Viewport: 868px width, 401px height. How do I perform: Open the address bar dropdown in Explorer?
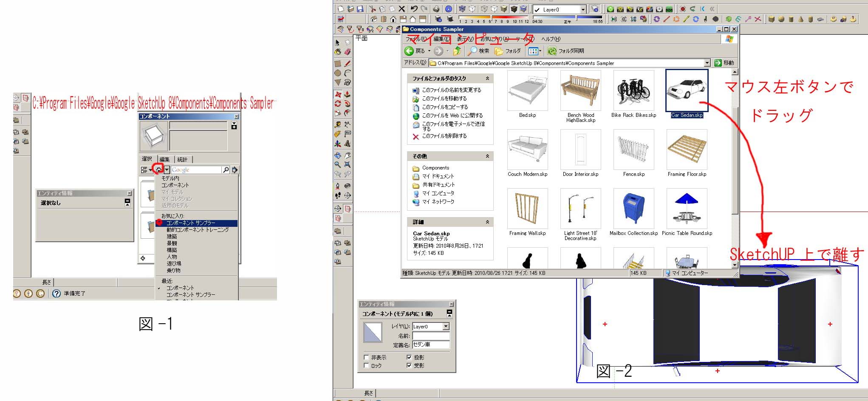pyautogui.click(x=707, y=63)
